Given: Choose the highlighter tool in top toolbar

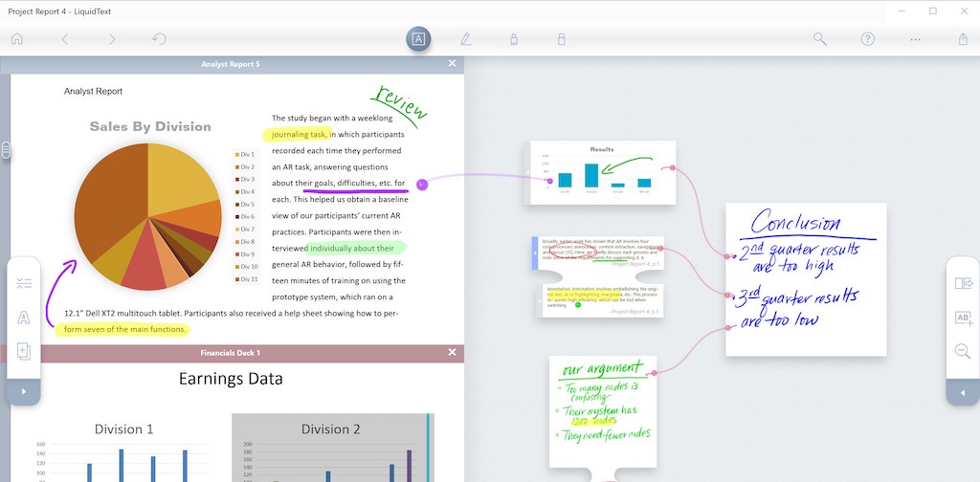Looking at the screenshot, I should (x=514, y=38).
